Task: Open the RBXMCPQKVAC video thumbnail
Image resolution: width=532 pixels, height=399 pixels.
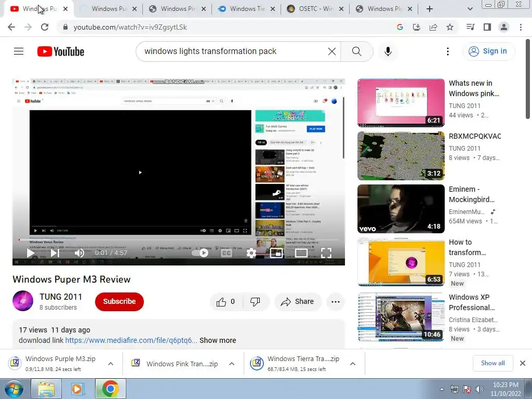Action: click(401, 156)
